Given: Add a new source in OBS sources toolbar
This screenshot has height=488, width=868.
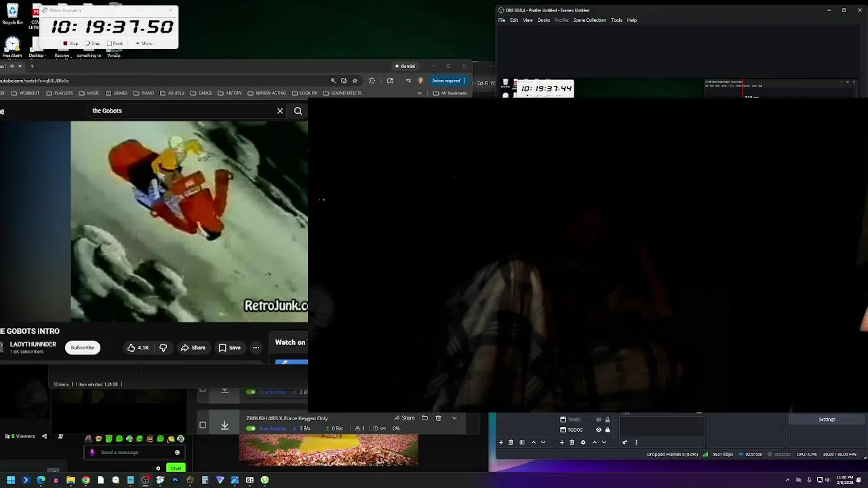Looking at the screenshot, I should click(561, 442).
